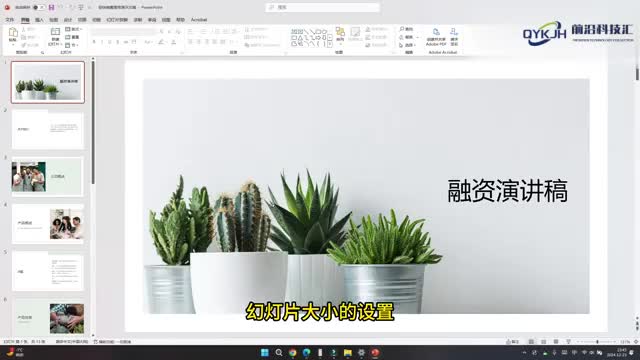This screenshot has height=360, width=640.
Task: Open the Clipboard dialog launcher
Action: click(x=42, y=53)
